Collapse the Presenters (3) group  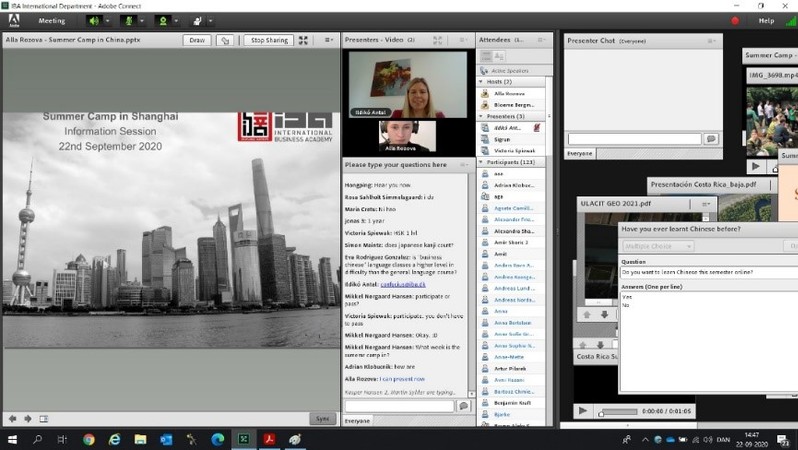click(481, 117)
